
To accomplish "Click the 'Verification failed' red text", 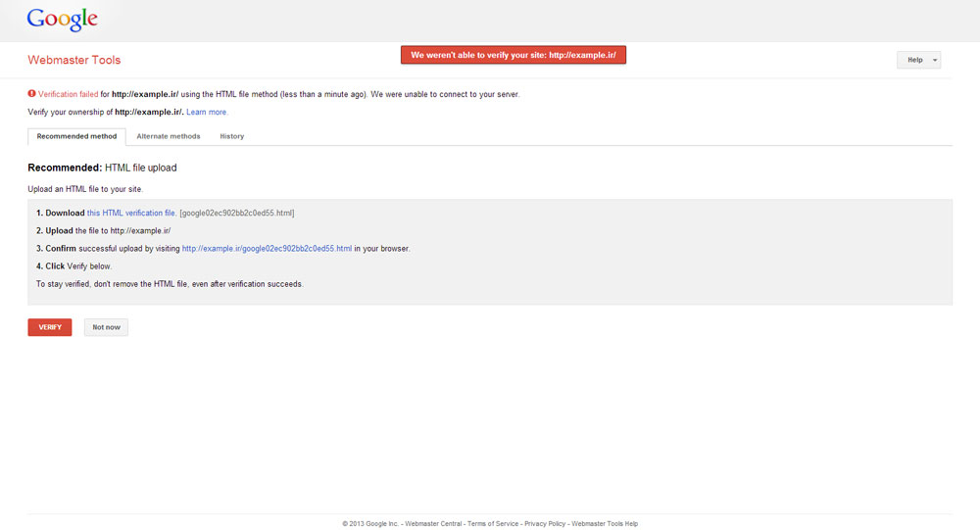I will click(68, 94).
